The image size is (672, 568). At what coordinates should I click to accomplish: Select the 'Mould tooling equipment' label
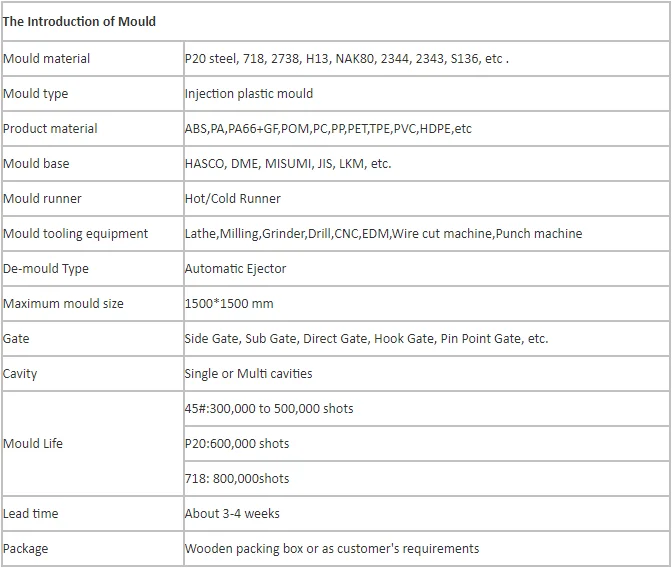[75, 234]
